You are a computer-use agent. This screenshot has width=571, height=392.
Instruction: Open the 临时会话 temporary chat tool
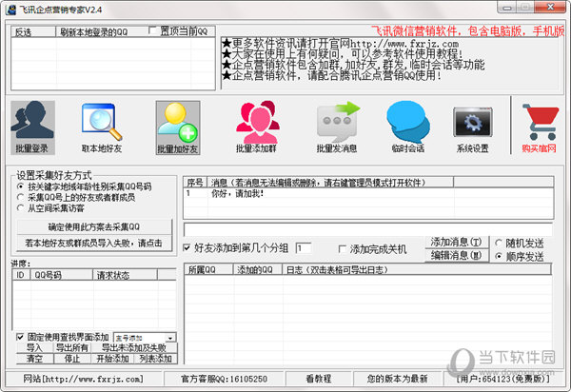(408, 127)
